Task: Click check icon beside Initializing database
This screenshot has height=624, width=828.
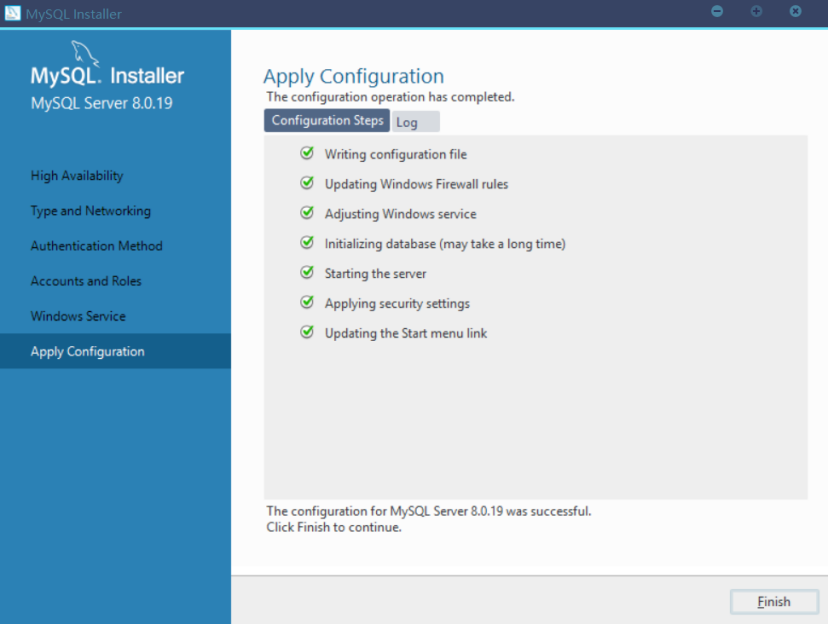Action: [307, 243]
